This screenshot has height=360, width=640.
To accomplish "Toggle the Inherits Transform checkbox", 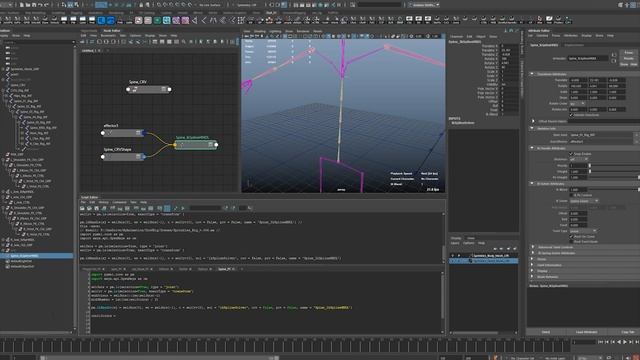I will (571, 115).
